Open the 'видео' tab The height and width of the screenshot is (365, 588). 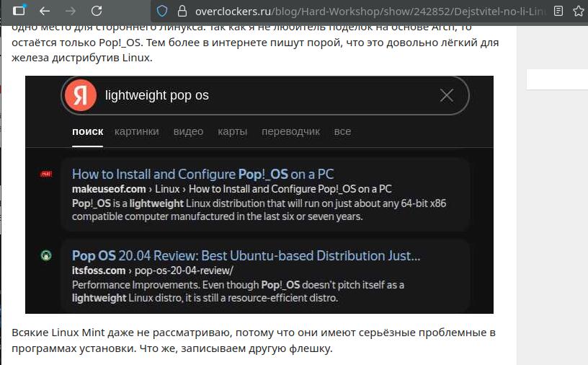[188, 131]
